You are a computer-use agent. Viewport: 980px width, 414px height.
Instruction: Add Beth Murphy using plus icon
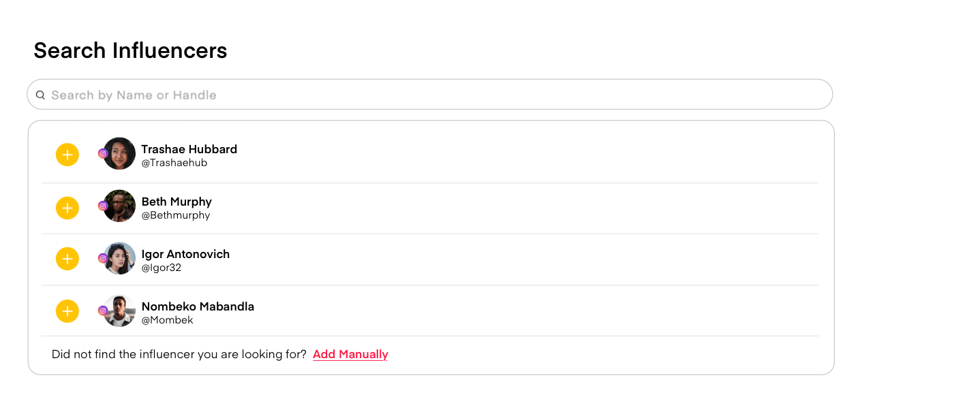(67, 207)
